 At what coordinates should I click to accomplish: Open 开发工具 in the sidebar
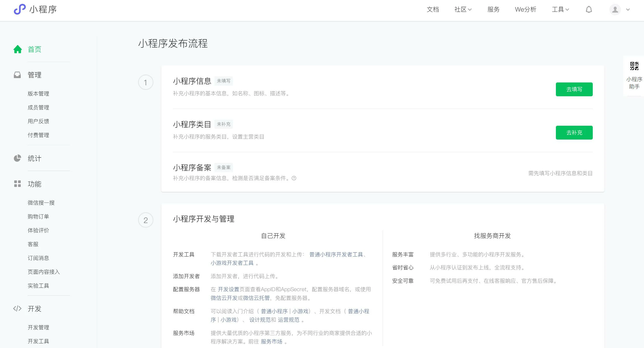38,341
